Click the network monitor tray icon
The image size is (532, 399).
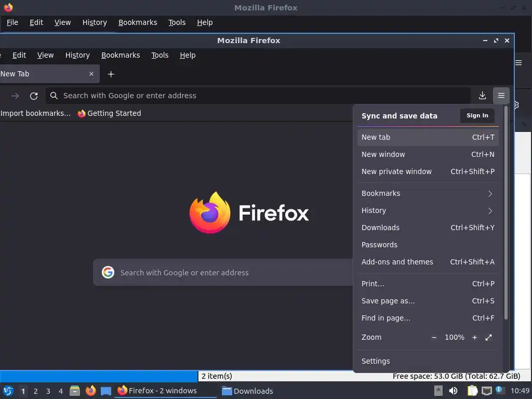point(486,391)
